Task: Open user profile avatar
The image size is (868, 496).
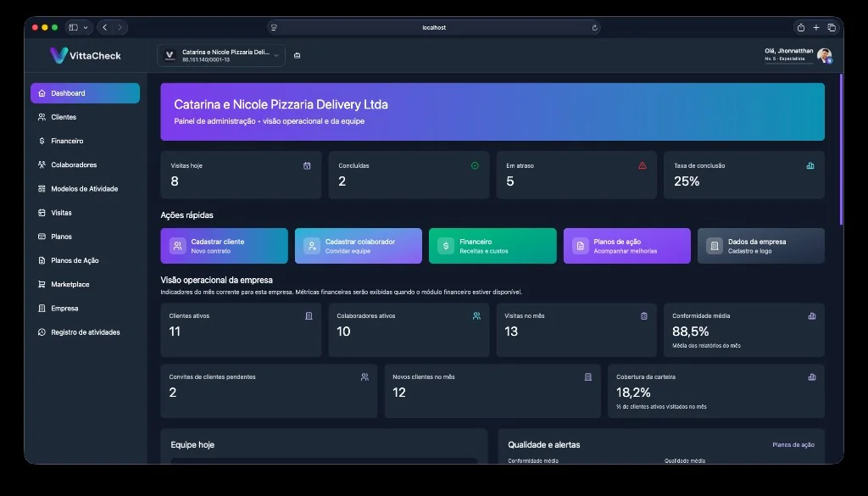Action: (824, 55)
